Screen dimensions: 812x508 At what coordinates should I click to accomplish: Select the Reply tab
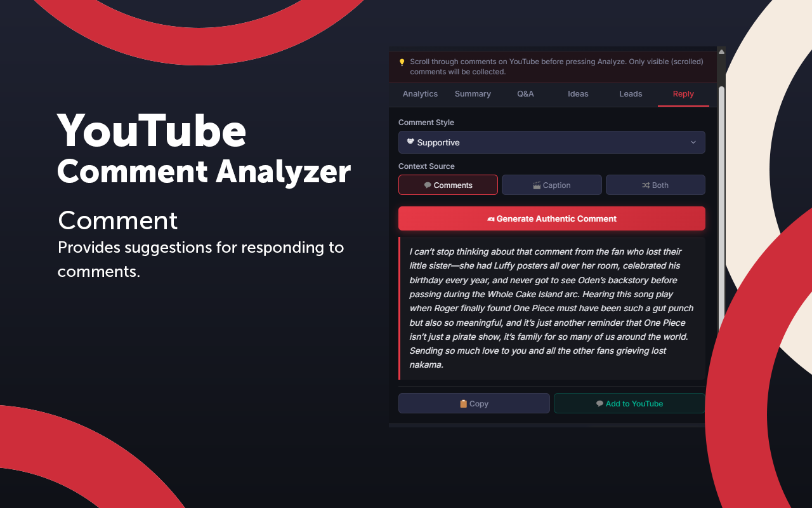(x=683, y=94)
